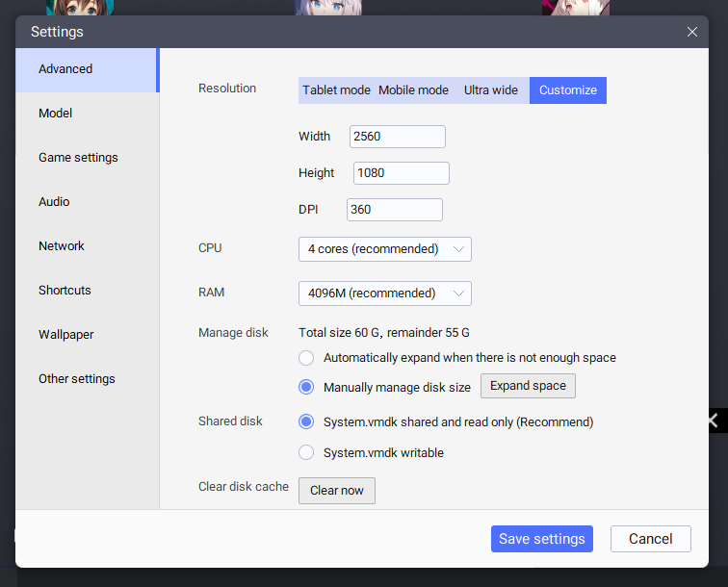Choose Tablet mode resolution

click(x=337, y=90)
